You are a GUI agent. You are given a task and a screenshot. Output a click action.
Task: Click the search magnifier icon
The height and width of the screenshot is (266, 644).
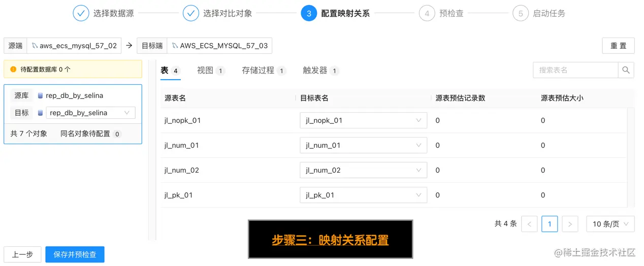coord(626,70)
